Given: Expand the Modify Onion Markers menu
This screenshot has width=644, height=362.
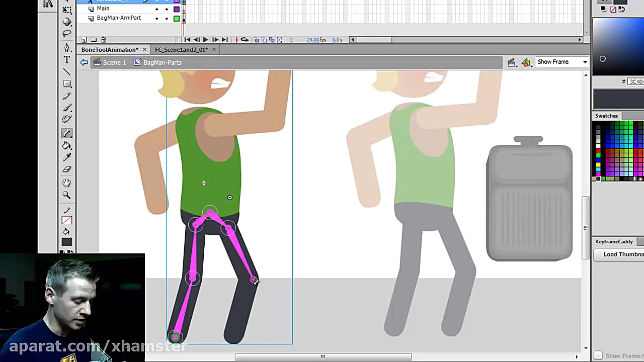Looking at the screenshot, I should (280, 40).
